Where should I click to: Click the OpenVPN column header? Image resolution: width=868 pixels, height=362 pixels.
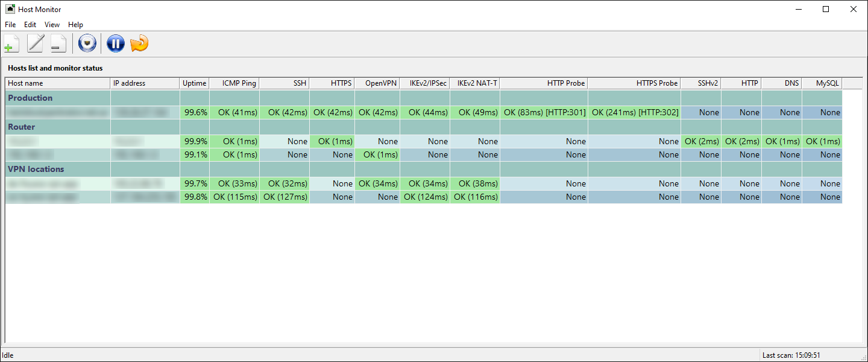click(x=377, y=83)
